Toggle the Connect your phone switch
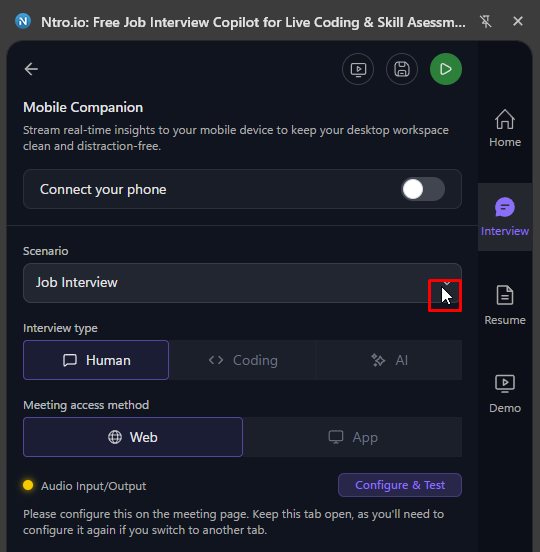The width and height of the screenshot is (540, 552). pos(423,189)
